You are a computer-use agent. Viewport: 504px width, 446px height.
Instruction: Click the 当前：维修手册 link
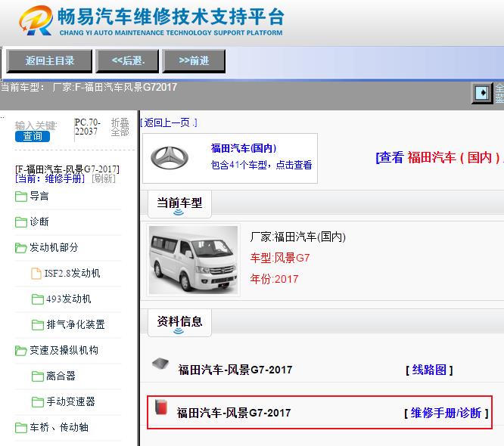click(50, 178)
